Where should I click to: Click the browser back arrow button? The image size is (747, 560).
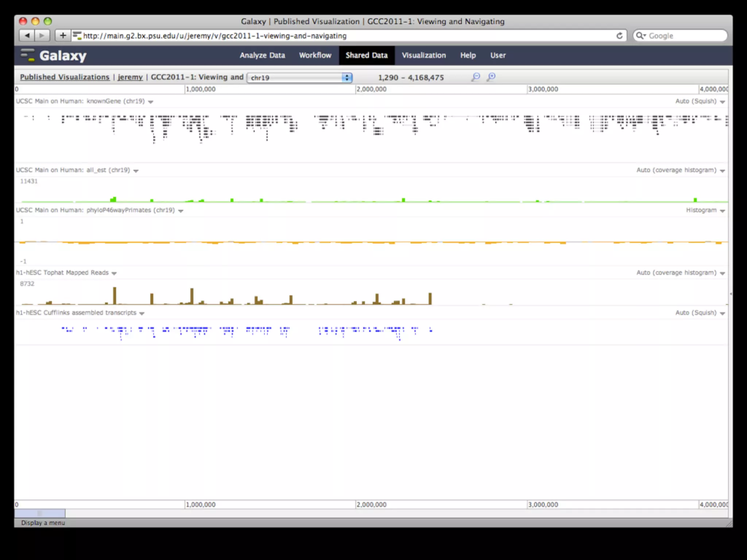click(27, 35)
